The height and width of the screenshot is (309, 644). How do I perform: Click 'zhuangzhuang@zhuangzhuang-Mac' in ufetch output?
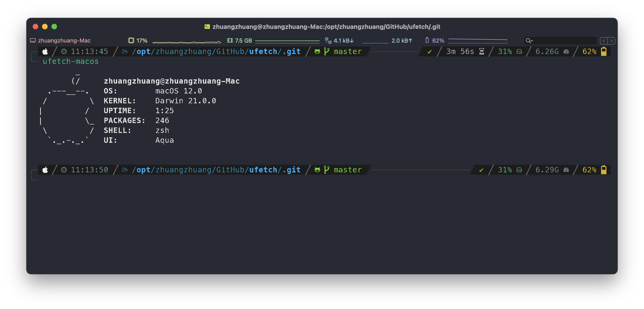click(x=172, y=81)
